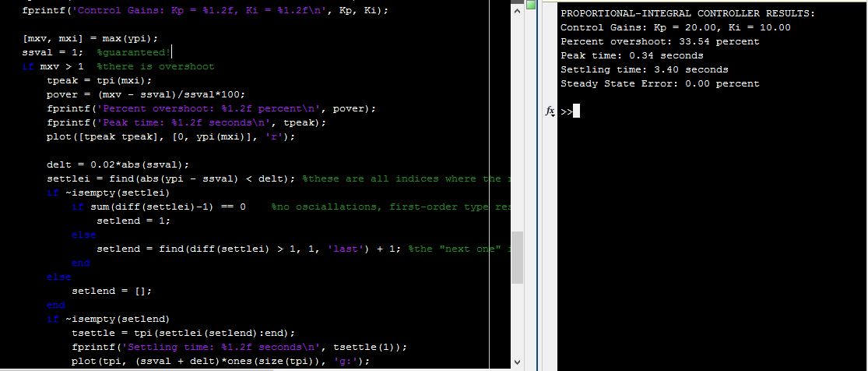Click the 'Steady State Error' output line
The width and height of the screenshot is (868, 371).
659,83
